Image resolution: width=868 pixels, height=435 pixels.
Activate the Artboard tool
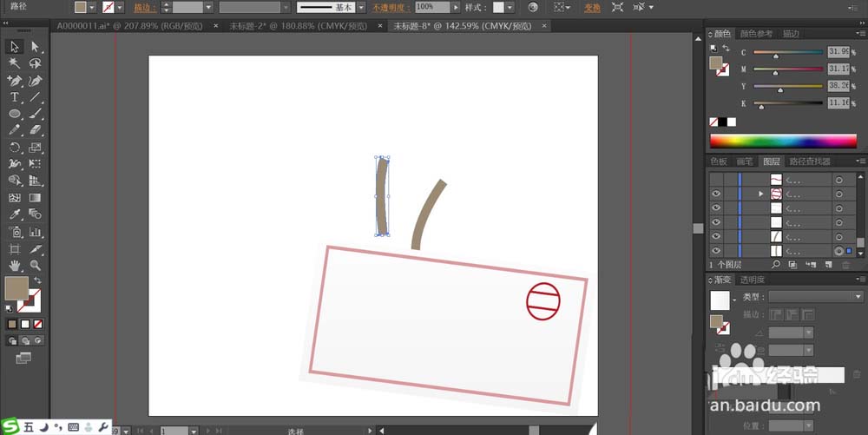pos(15,249)
